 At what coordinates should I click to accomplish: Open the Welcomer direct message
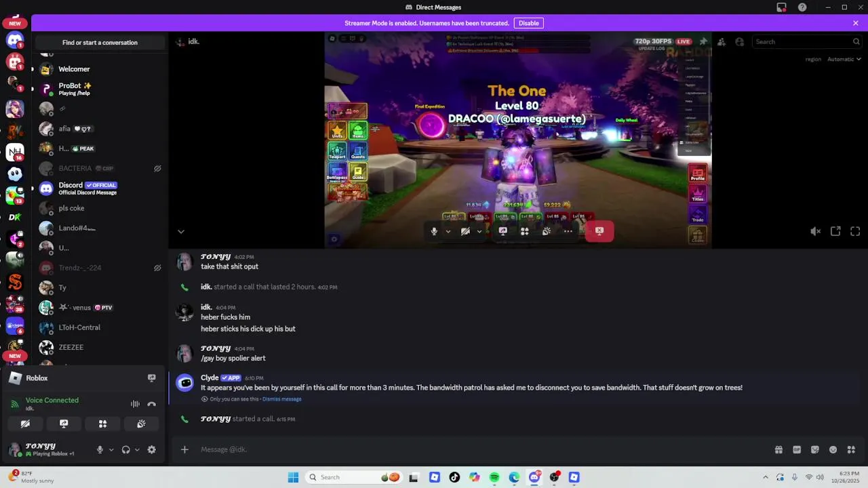pos(100,69)
